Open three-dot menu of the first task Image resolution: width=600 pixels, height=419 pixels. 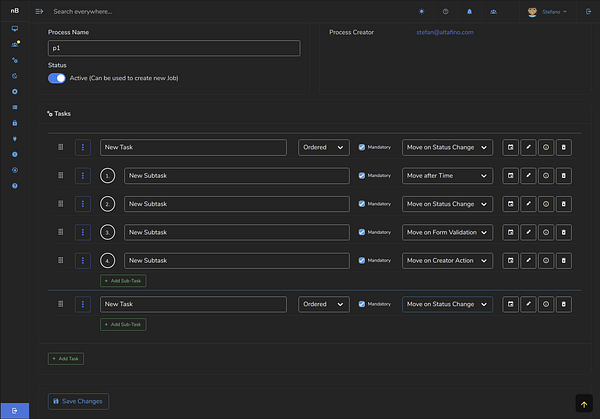click(x=82, y=147)
